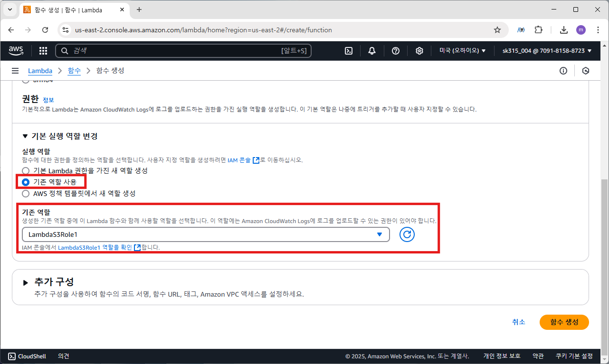Image resolution: width=609 pixels, height=364 pixels.
Task: Click the extension icon next to the bookmark star
Action: point(521,30)
